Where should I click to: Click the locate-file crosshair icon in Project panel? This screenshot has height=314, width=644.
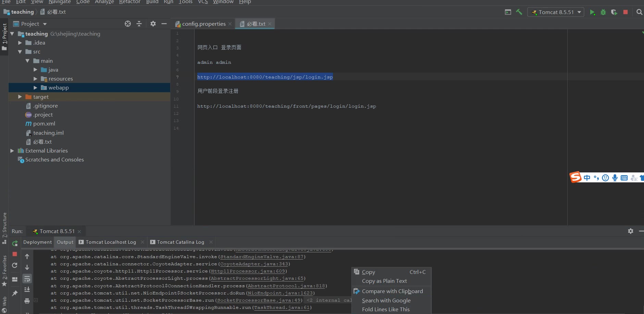128,24
